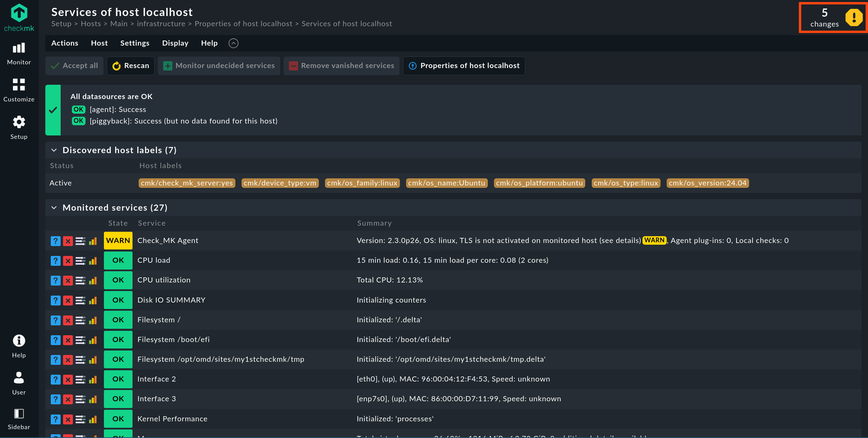Click the 'Interface 2' service name
Image resolution: width=868 pixels, height=438 pixels.
click(157, 379)
